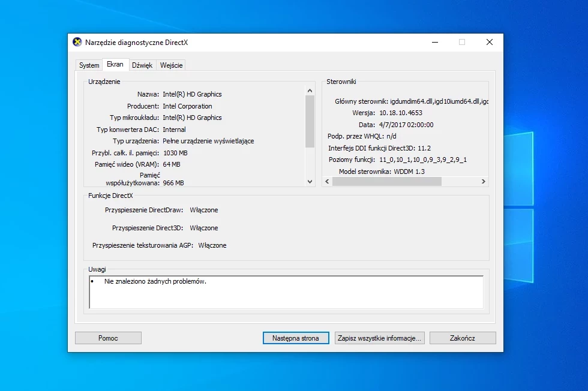Click the feature levels '11_0,10_1,10_0' value
This screenshot has width=588, height=391.
tap(423, 160)
